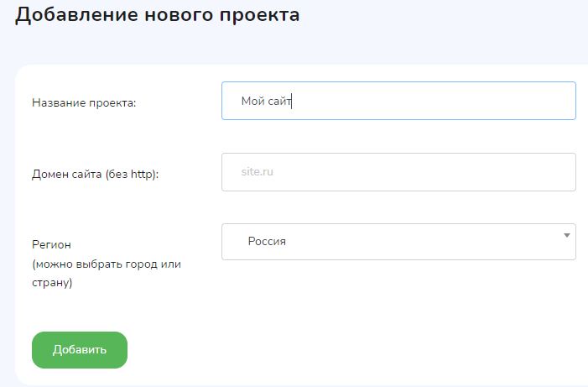Image resolution: width=588 pixels, height=387 pixels.
Task: Click the word "Название" in the first label
Action: (57, 102)
